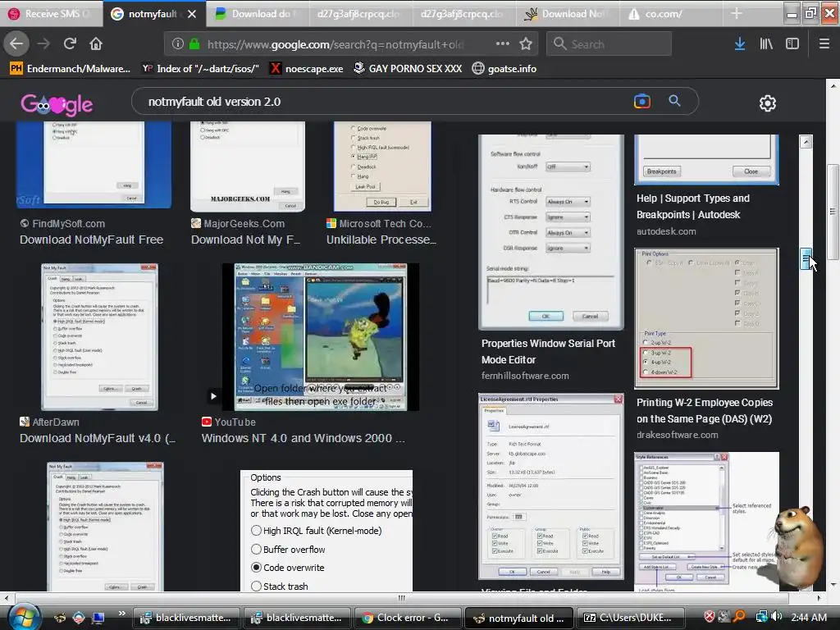Switch to the Receive SMS tab

coord(52,14)
